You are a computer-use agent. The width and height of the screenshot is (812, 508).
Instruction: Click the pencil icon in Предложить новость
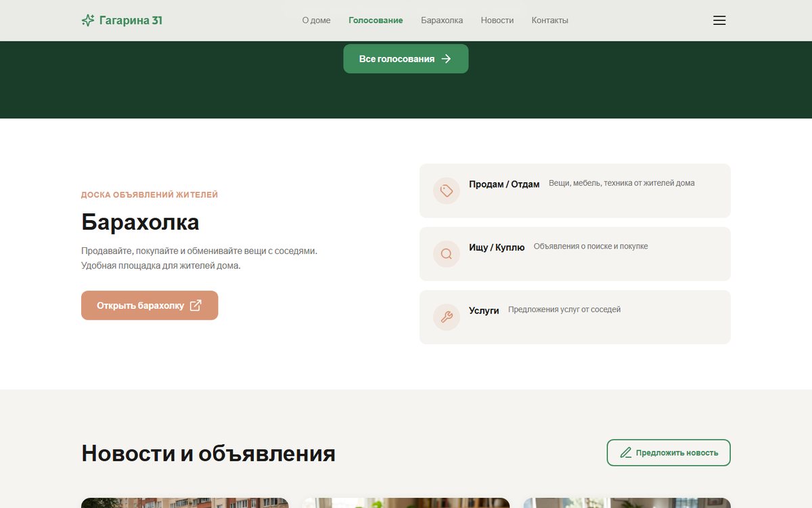626,452
